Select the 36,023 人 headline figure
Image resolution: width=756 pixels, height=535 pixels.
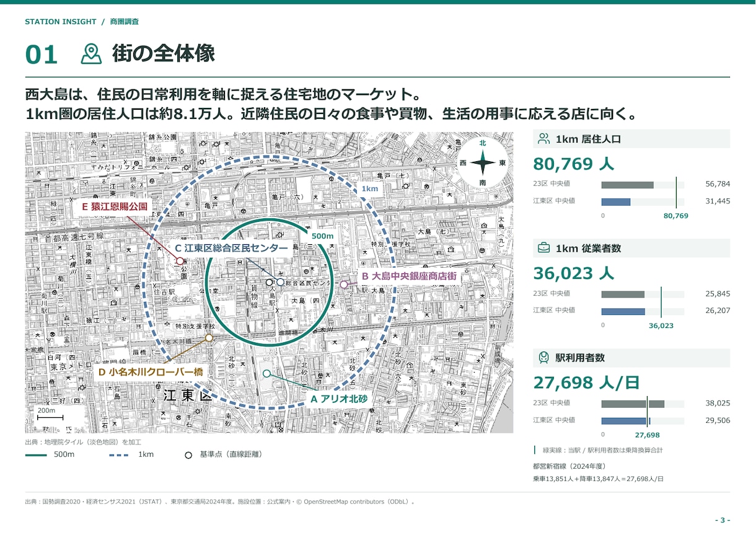[573, 273]
